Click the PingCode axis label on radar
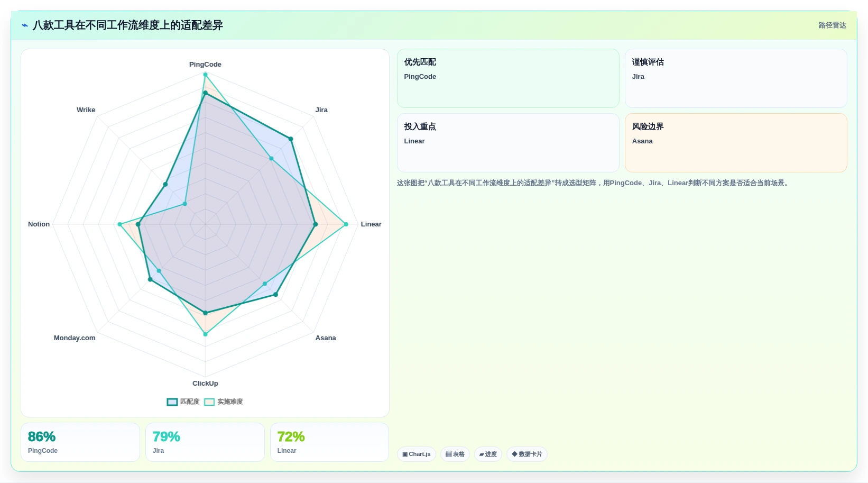 coord(205,65)
